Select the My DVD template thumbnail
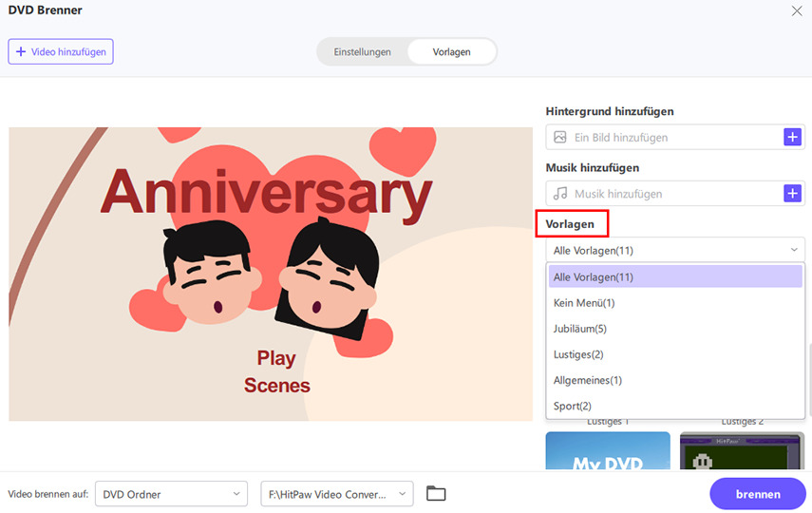812x513 pixels. coord(608,451)
